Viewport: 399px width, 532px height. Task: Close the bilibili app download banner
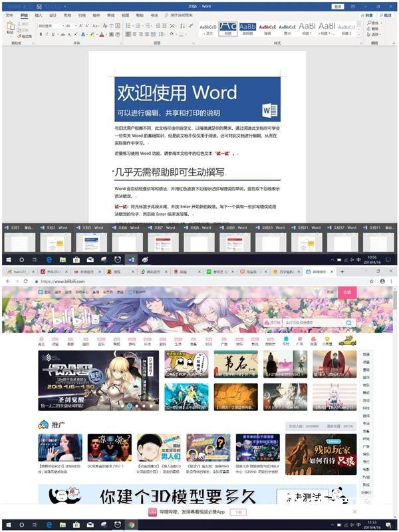click(354, 511)
